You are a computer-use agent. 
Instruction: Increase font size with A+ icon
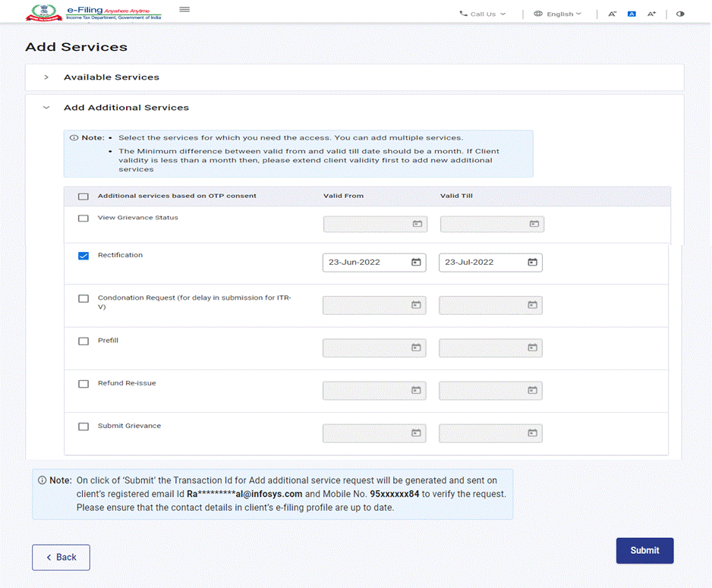point(651,14)
